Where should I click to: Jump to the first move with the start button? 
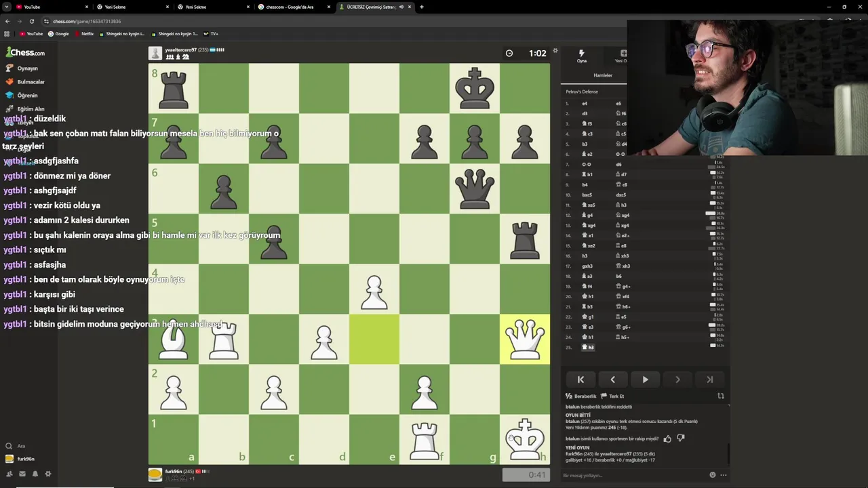click(580, 380)
